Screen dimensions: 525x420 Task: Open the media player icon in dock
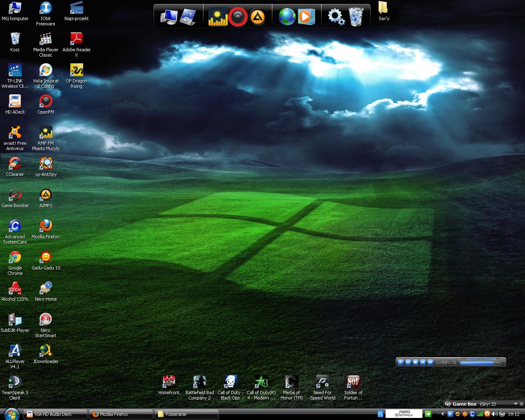(306, 17)
